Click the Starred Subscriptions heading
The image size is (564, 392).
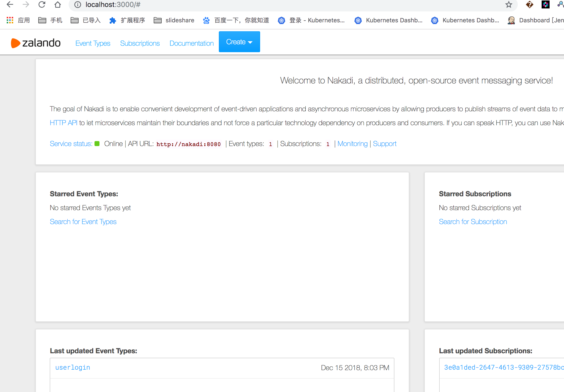click(x=475, y=194)
